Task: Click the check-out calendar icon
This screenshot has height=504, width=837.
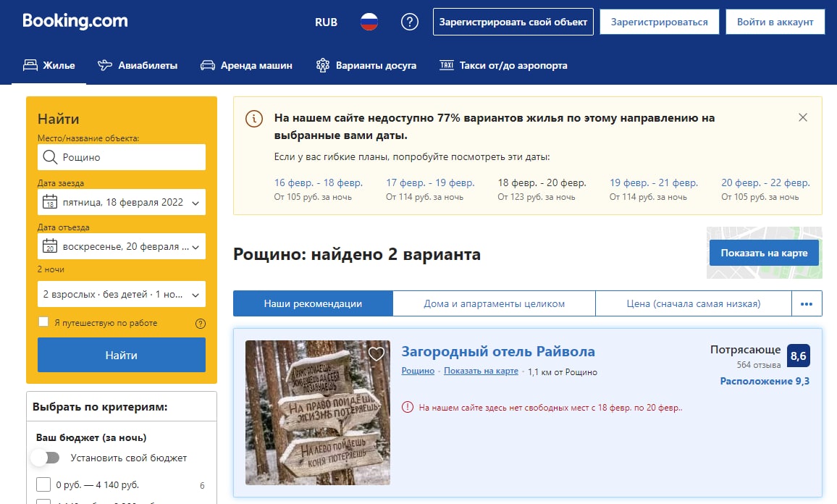Action: [50, 246]
